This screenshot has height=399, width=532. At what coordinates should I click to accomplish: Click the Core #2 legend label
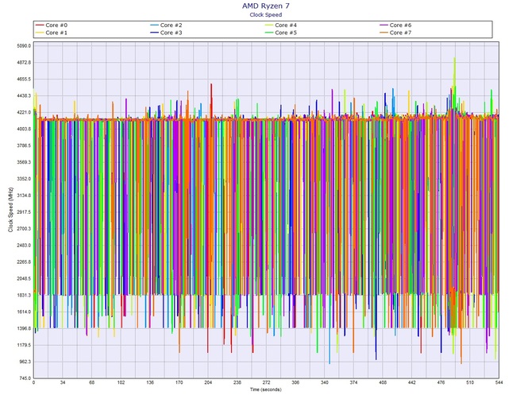coord(171,25)
